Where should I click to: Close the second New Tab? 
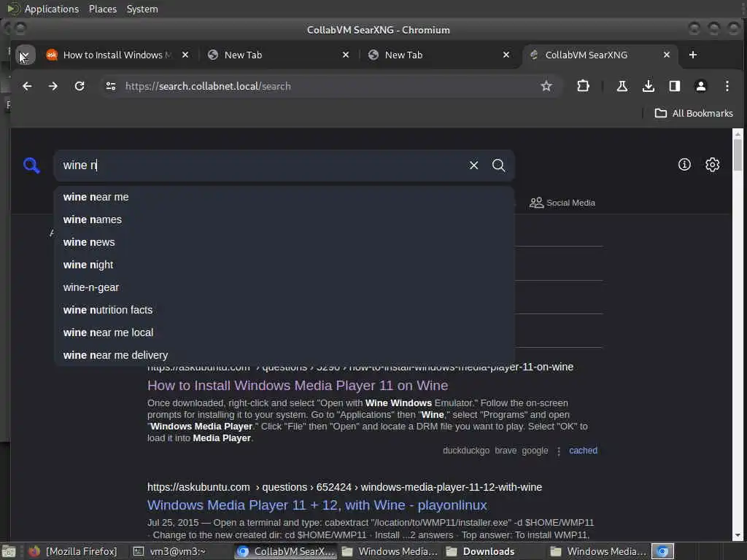coord(506,55)
